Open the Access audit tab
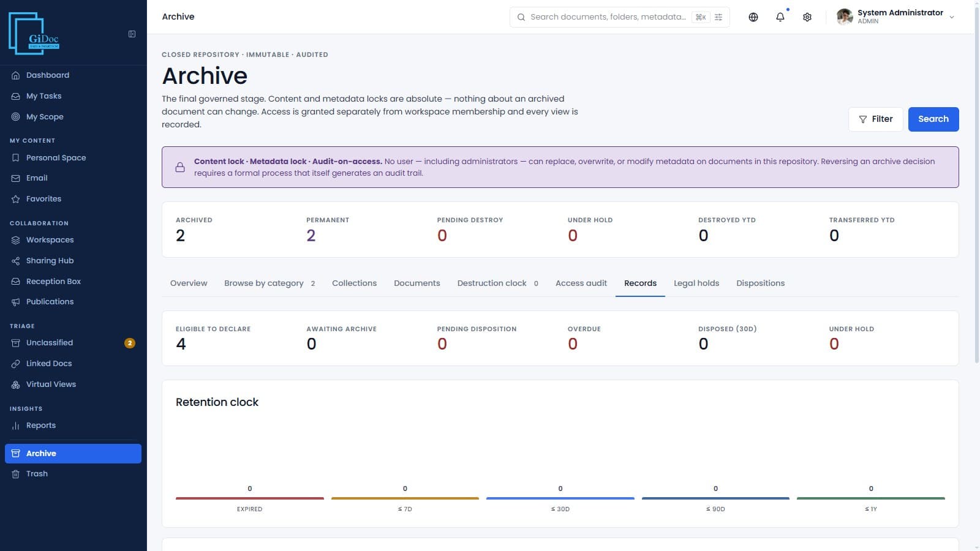The image size is (980, 551). [581, 283]
